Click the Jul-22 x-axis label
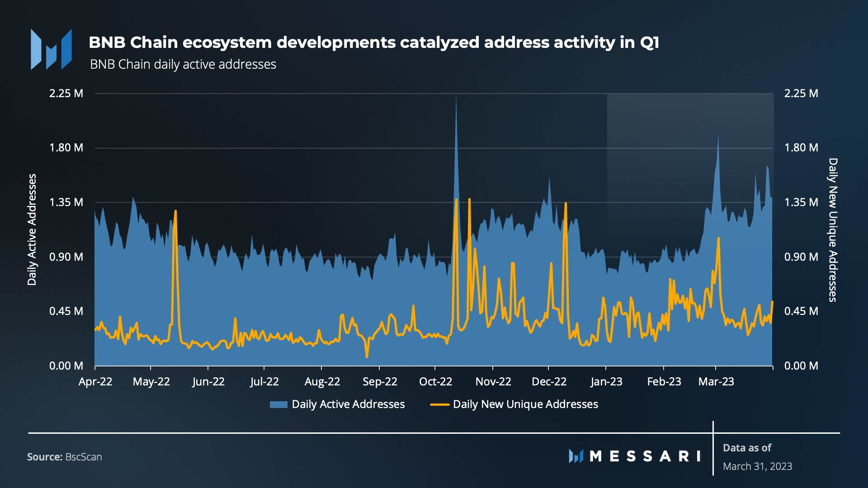The width and height of the screenshot is (868, 488). click(x=264, y=382)
